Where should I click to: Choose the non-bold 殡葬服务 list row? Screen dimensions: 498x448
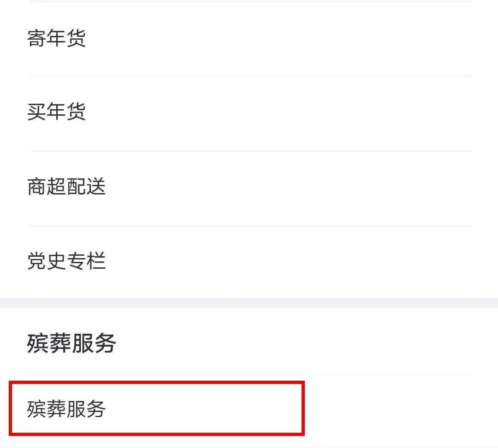pyautogui.click(x=66, y=409)
